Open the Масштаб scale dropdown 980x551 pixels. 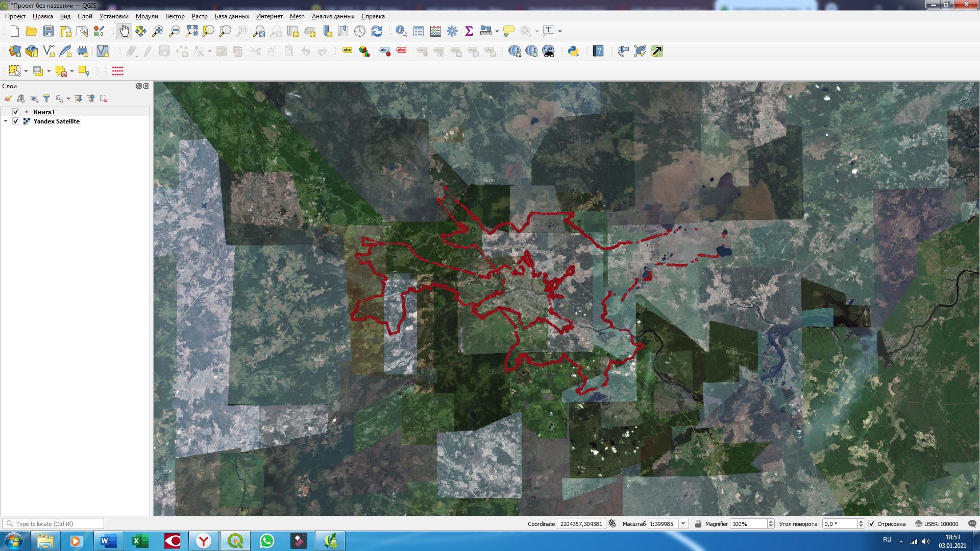683,524
